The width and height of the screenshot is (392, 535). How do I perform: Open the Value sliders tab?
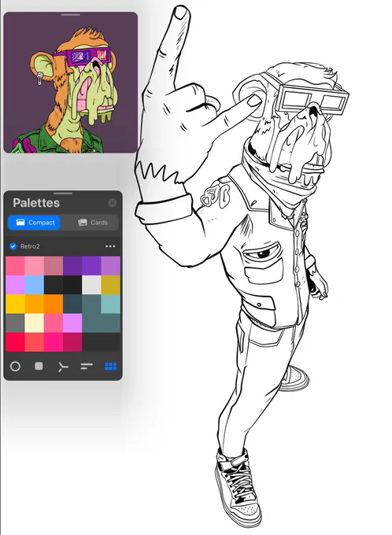(87, 367)
